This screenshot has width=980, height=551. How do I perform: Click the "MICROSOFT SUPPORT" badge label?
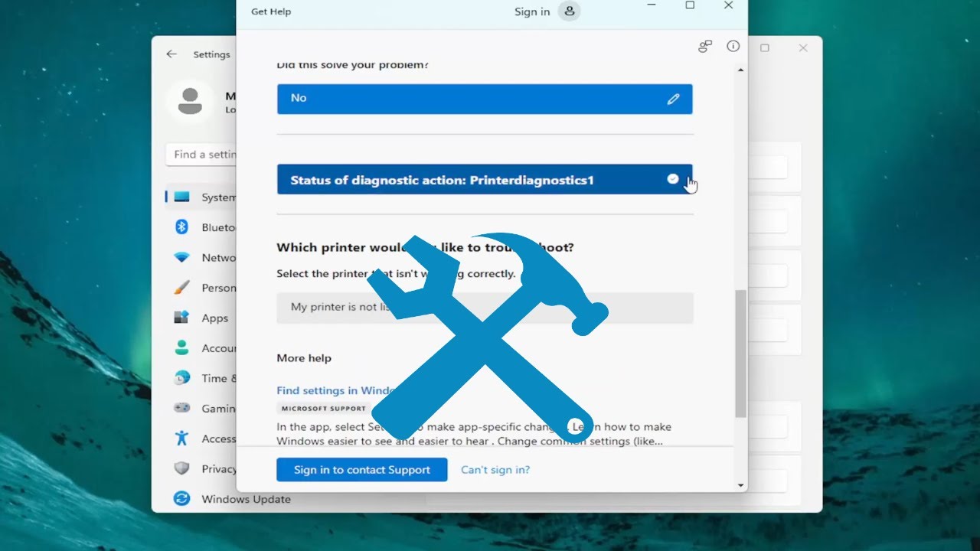tap(324, 409)
